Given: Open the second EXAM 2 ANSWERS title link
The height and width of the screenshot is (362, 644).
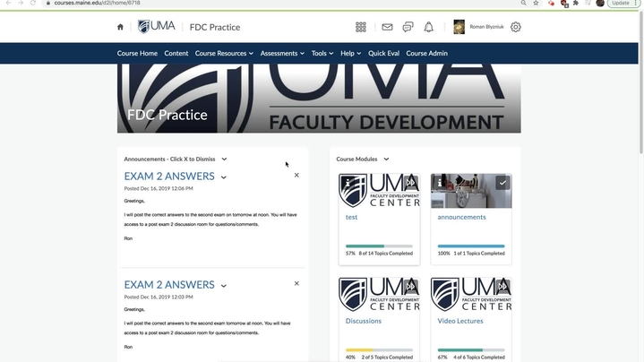Looking at the screenshot, I should [169, 285].
